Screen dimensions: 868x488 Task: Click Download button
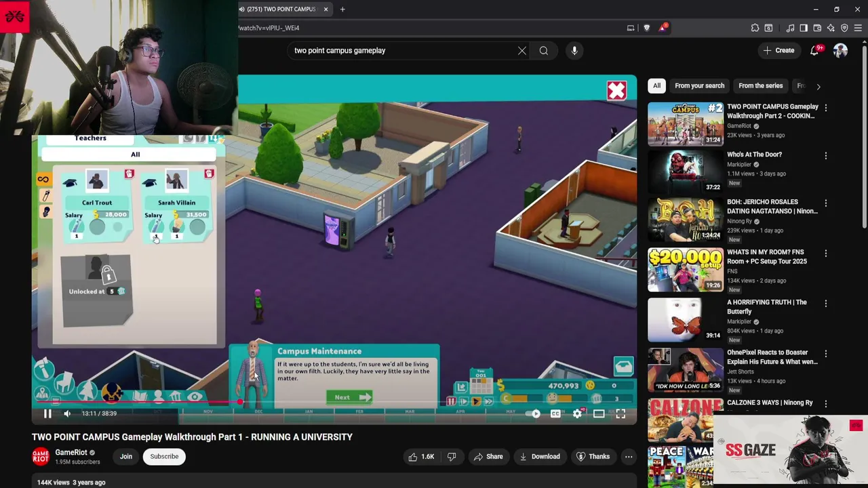(x=540, y=457)
